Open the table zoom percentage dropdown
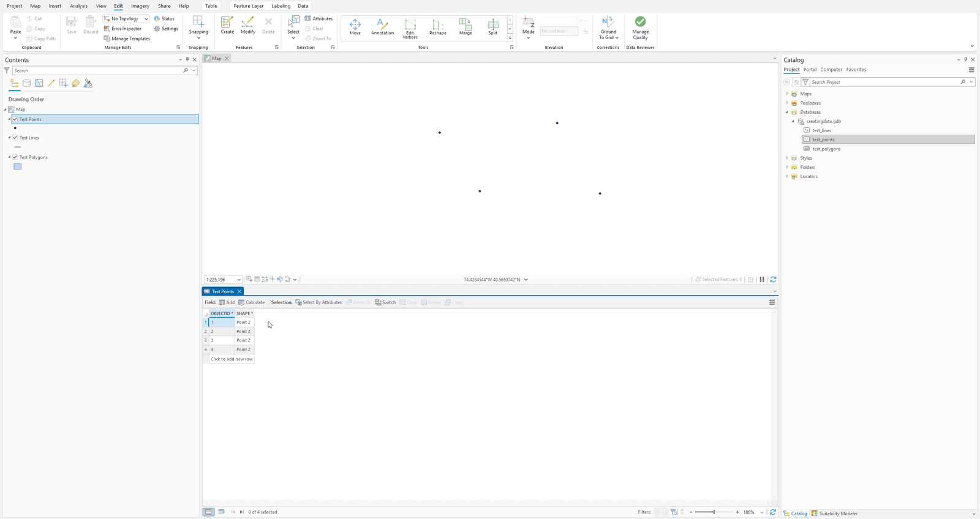Image resolution: width=980 pixels, height=519 pixels. point(762,512)
